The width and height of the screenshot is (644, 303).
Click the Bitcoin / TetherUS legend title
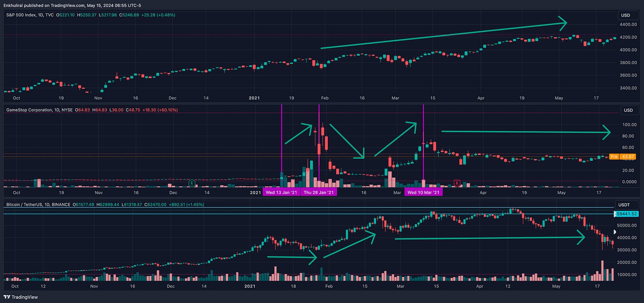37,204
